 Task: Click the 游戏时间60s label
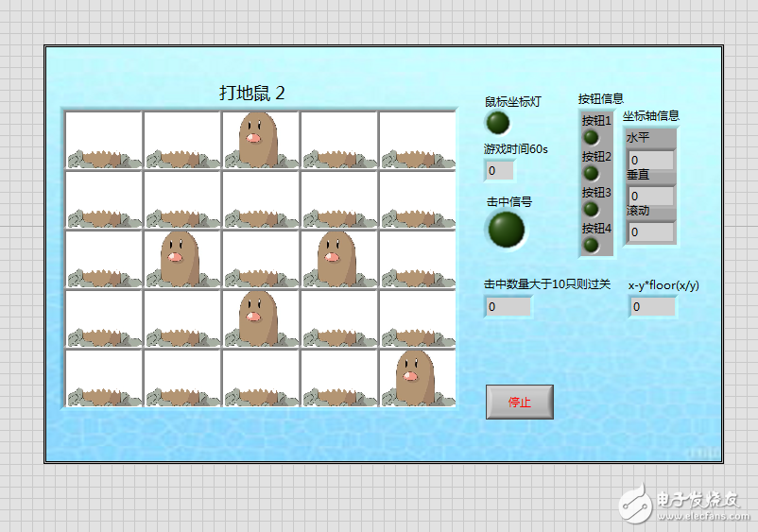point(516,149)
